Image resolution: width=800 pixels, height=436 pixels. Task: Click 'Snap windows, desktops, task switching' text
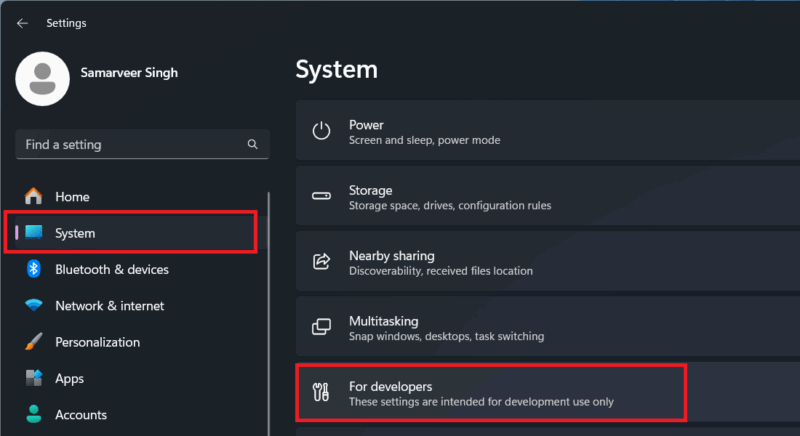tap(446, 336)
